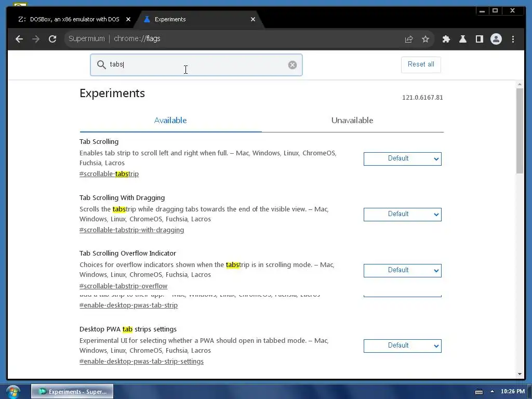Switch to the Experiments browser tab

click(199, 19)
